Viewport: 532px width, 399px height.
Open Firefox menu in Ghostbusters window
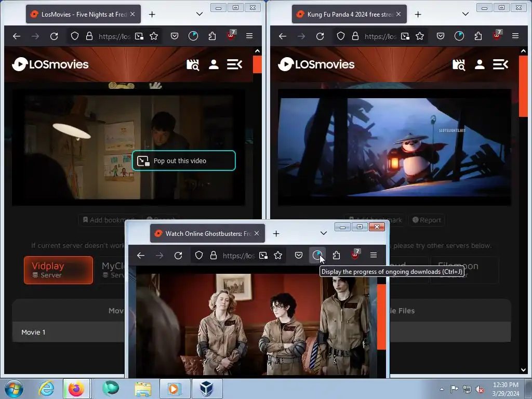(374, 255)
